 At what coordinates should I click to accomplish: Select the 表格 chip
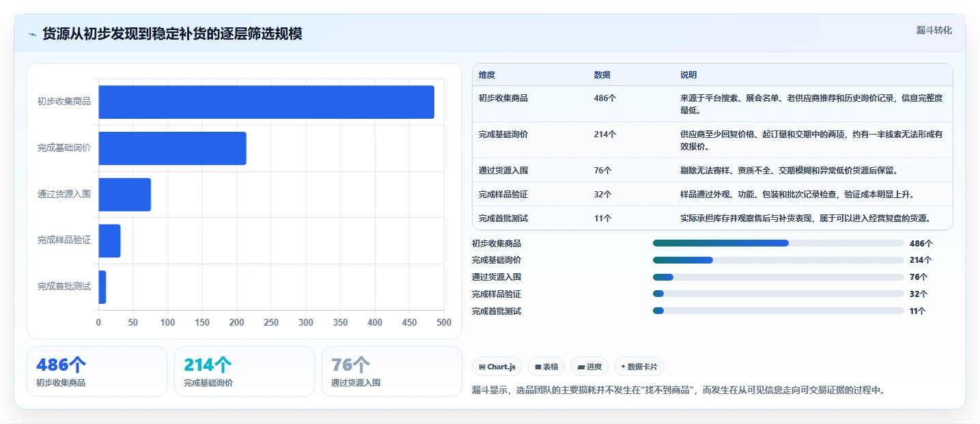point(546,367)
